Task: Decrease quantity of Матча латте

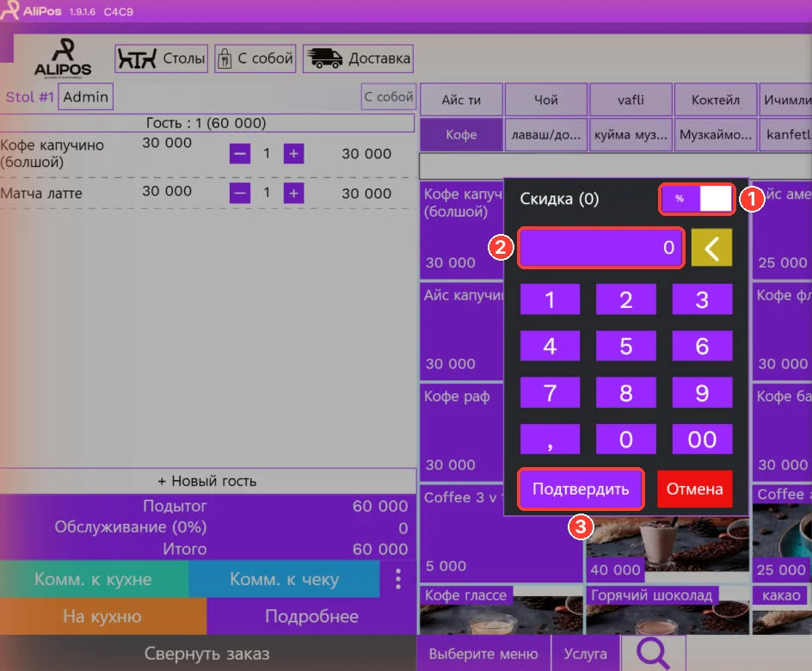Action: tap(240, 193)
